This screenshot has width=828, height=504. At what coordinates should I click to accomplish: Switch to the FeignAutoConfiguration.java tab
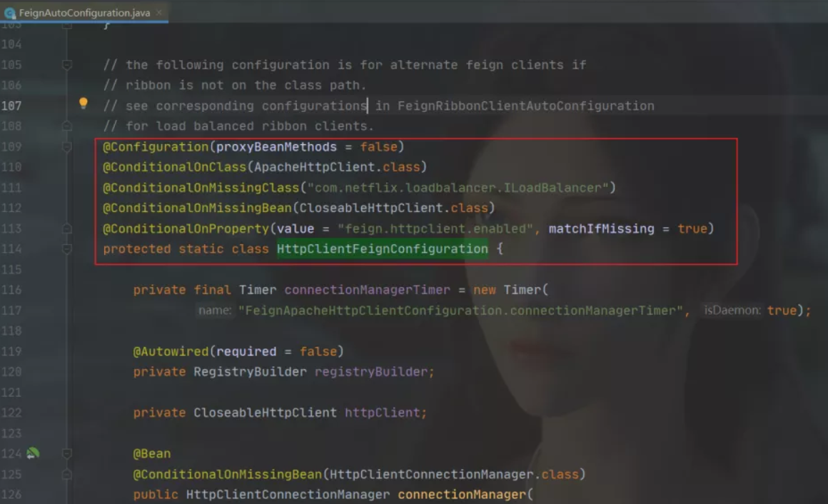coord(84,12)
